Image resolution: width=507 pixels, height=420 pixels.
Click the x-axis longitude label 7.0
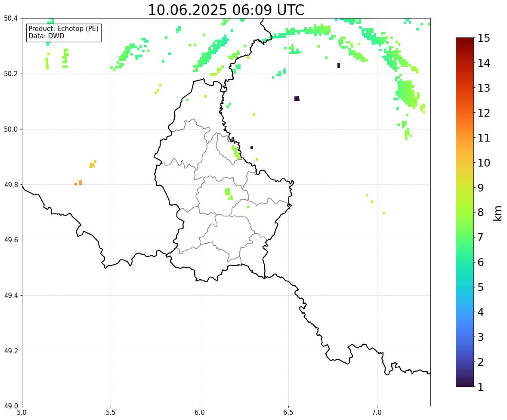[x=377, y=413]
